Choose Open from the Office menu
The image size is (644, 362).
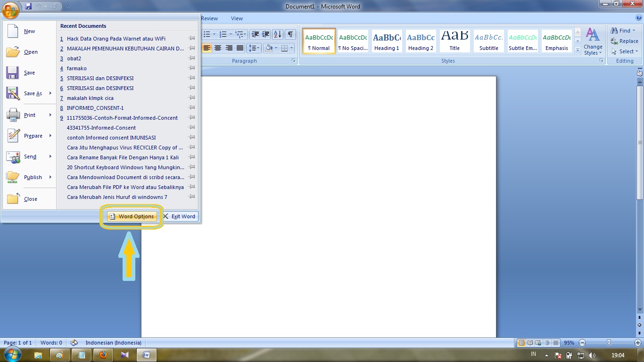pyautogui.click(x=29, y=52)
